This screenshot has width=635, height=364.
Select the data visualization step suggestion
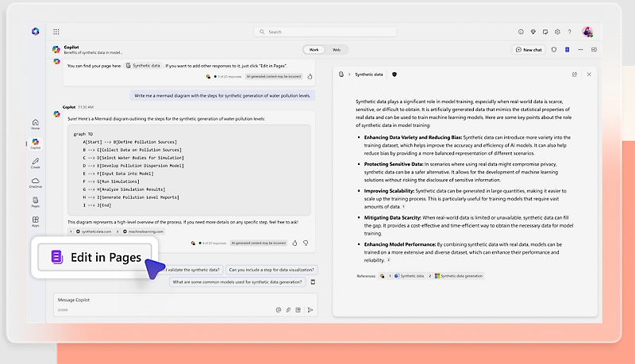coord(271,270)
